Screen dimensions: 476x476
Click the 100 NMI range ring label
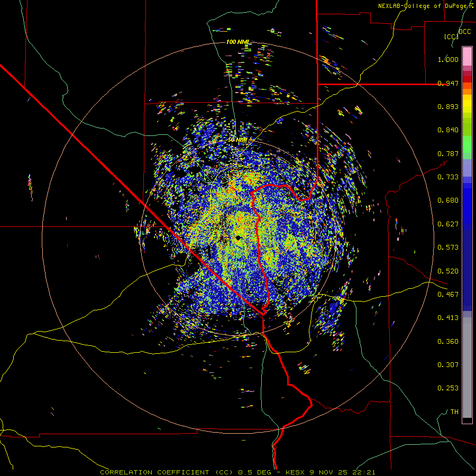[x=237, y=42]
